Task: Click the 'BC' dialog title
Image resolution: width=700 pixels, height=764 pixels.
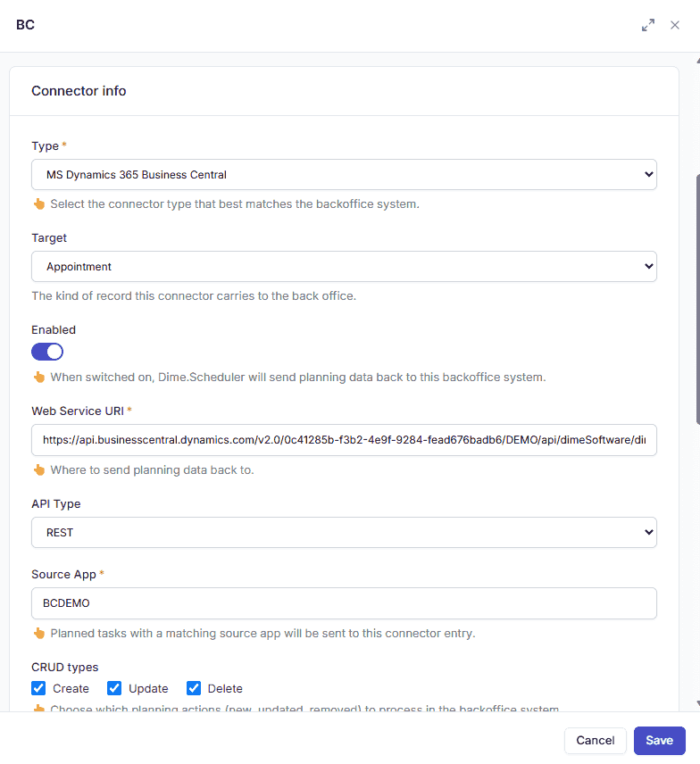Action: [x=25, y=25]
